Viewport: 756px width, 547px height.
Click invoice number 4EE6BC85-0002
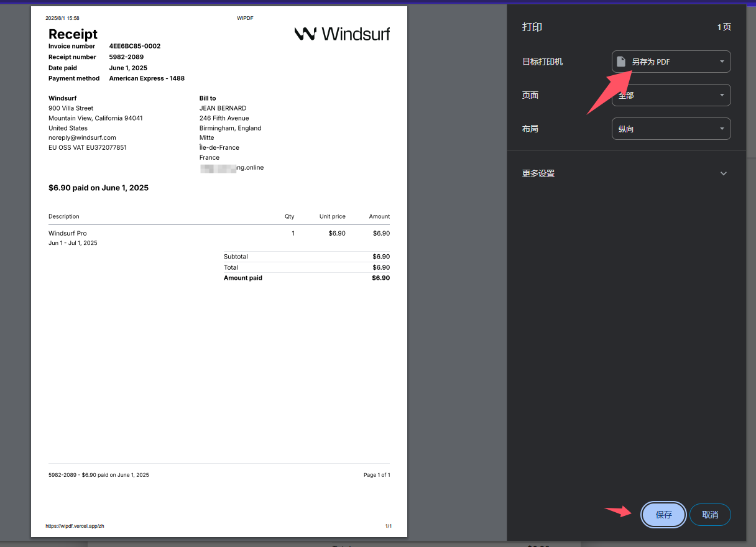(x=135, y=46)
